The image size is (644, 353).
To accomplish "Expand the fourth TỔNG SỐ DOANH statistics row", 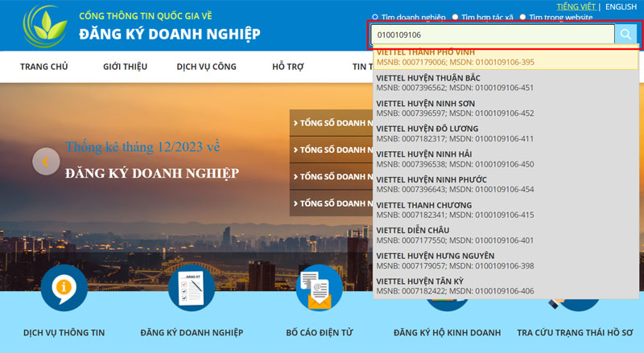I will pos(332,203).
